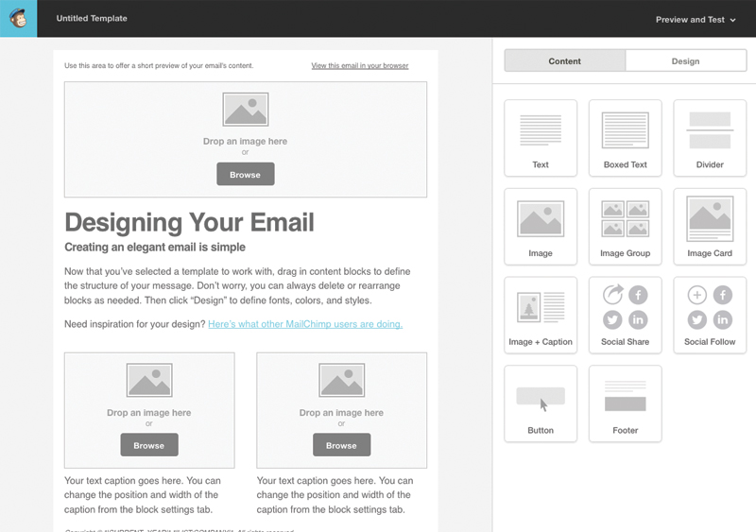Select the Boxed Text content block
Viewport: 756px width, 532px height.
(x=625, y=138)
